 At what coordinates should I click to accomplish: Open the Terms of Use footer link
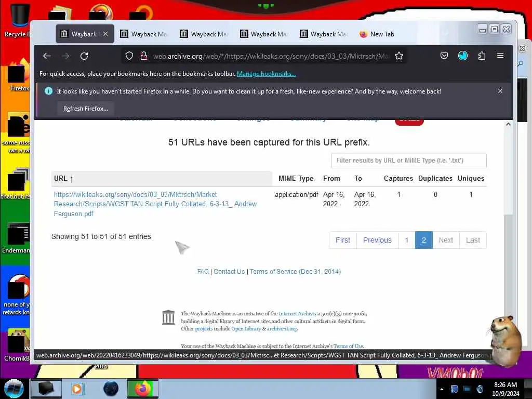click(349, 346)
